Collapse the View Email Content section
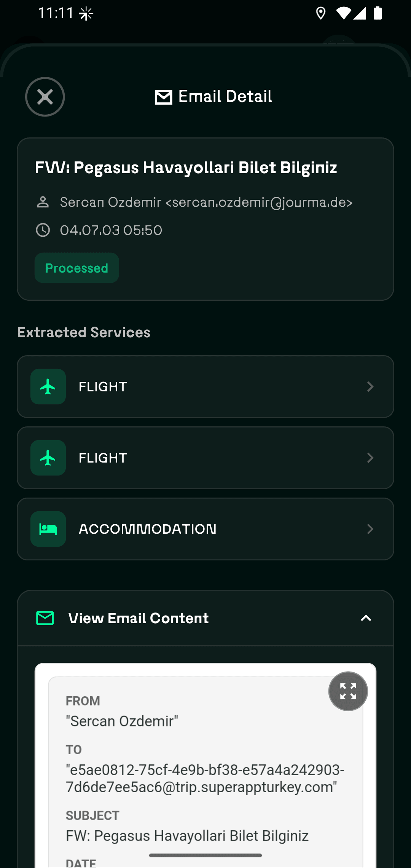 point(366,618)
